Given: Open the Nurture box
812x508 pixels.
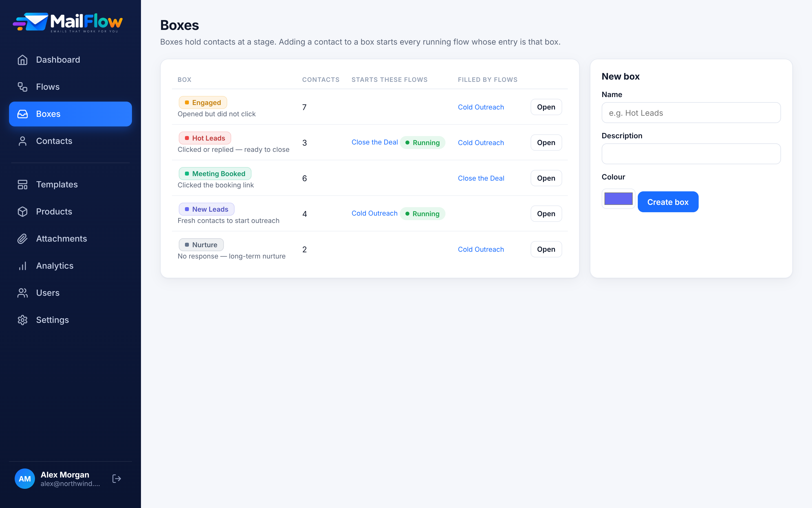Looking at the screenshot, I should pyautogui.click(x=546, y=249).
